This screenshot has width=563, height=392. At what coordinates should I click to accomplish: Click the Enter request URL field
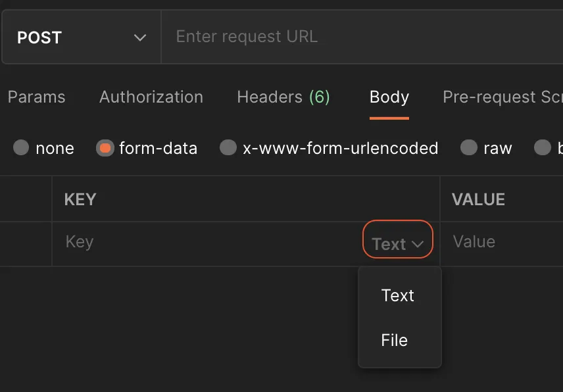click(362, 37)
